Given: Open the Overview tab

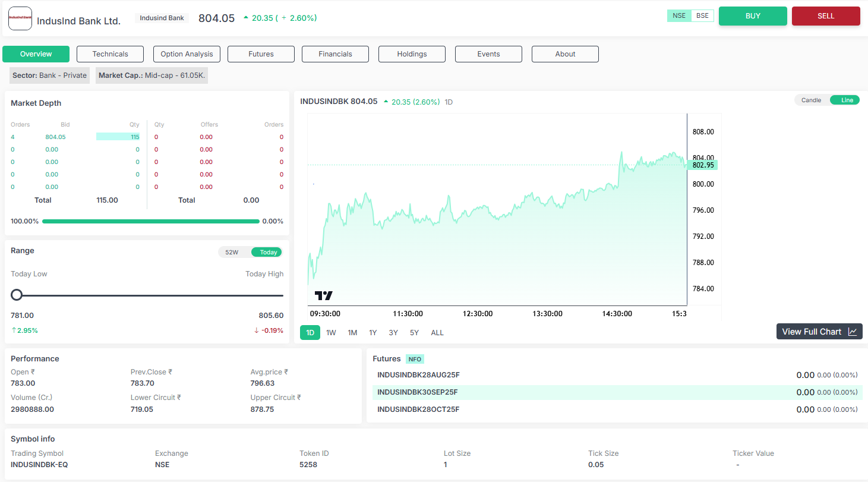Looking at the screenshot, I should (36, 54).
